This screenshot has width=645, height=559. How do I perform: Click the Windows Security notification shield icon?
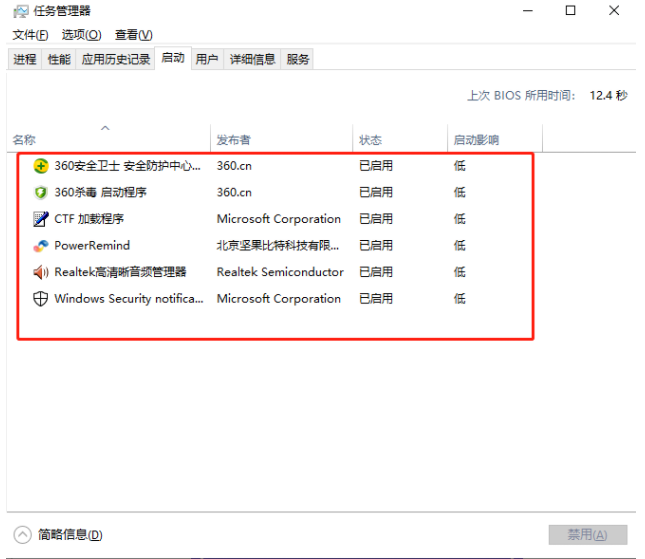(41, 298)
